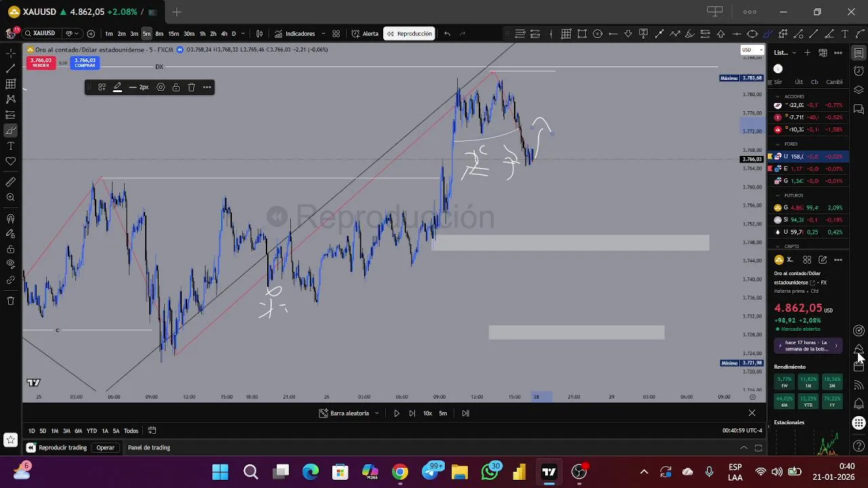Select the 3M date range
The height and width of the screenshot is (488, 868).
coord(66,430)
